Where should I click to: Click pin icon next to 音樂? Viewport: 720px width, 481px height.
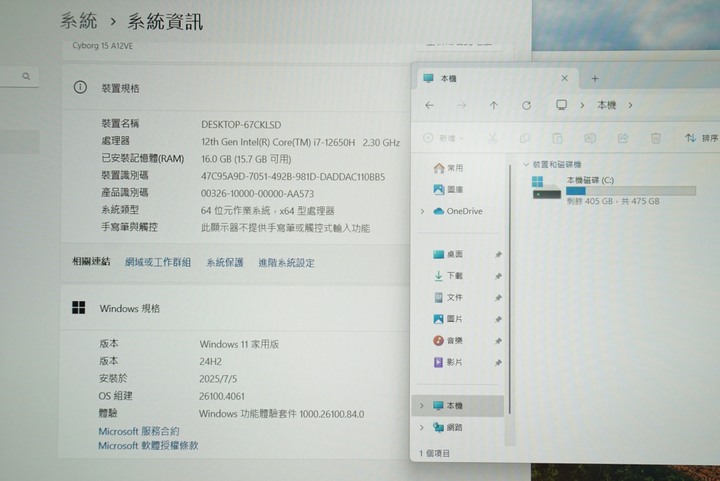point(498,341)
